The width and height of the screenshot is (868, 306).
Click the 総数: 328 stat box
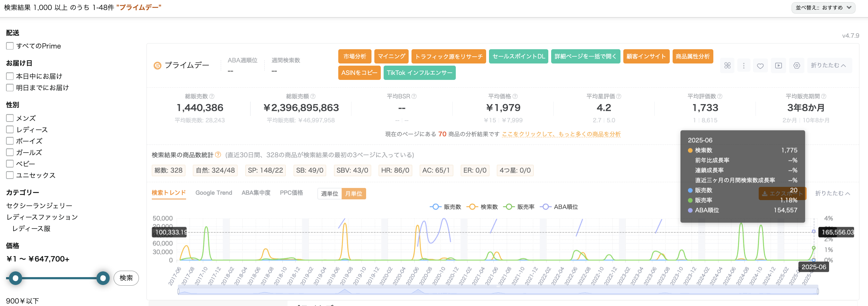tap(169, 170)
